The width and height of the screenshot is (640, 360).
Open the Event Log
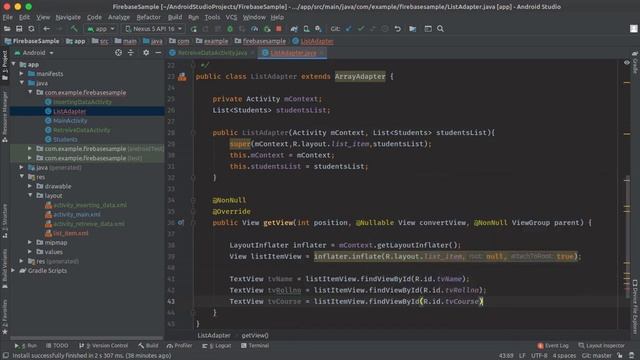coord(553,346)
